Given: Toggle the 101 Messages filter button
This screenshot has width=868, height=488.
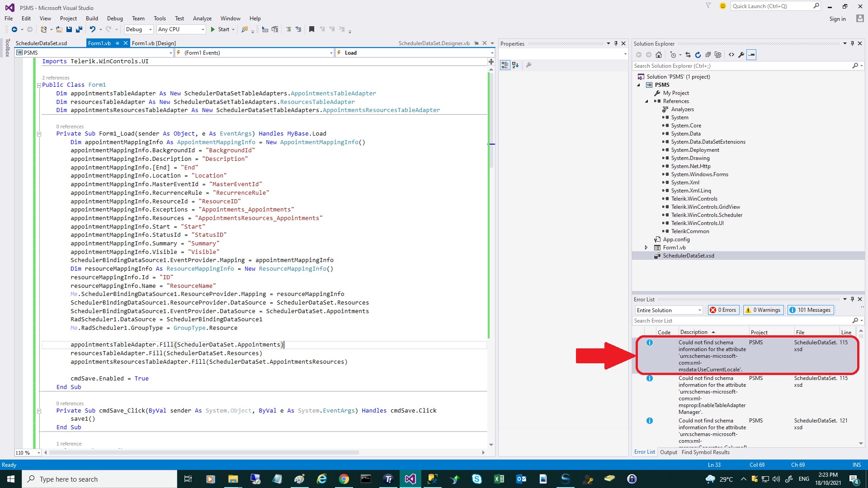Looking at the screenshot, I should [810, 310].
